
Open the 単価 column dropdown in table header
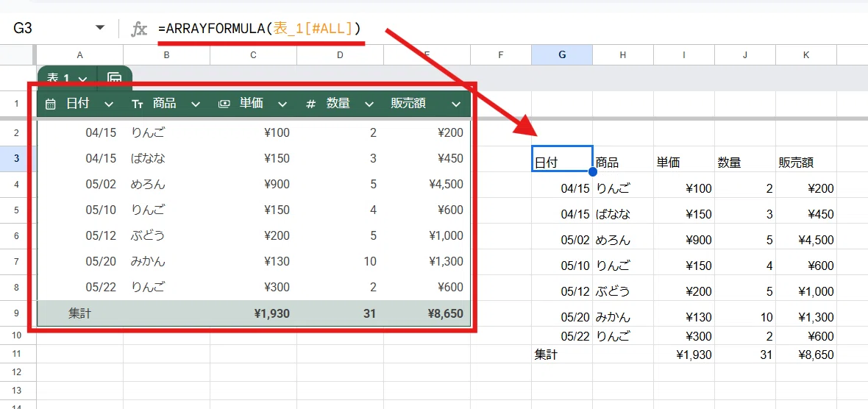(282, 104)
